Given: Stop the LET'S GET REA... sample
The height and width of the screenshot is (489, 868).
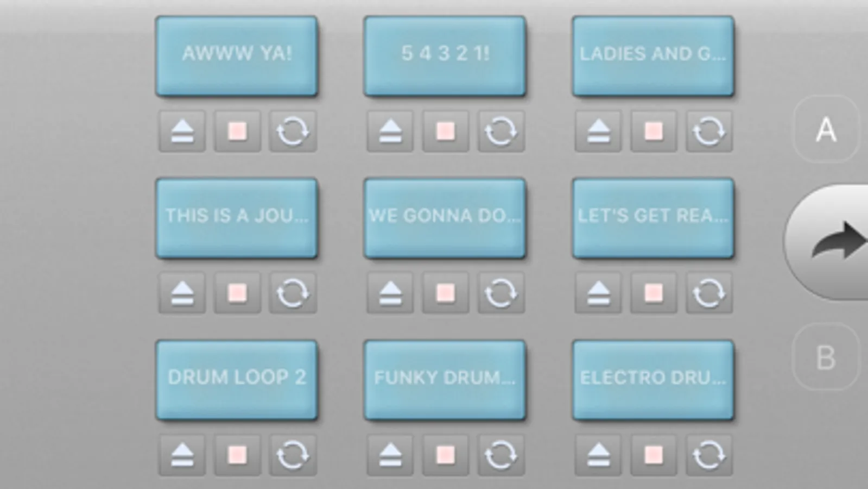Looking at the screenshot, I should [x=654, y=293].
